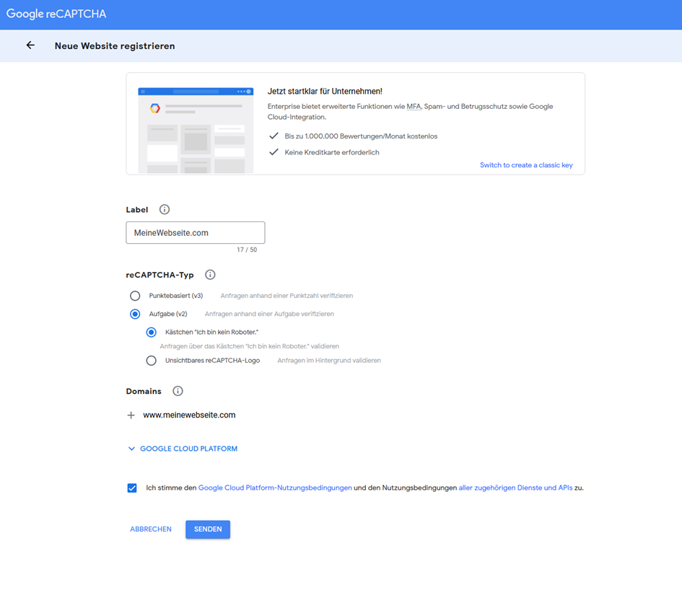682x616 pixels.
Task: Select Unsichtbares reCAPTCHA-Logo option
Action: [151, 361]
